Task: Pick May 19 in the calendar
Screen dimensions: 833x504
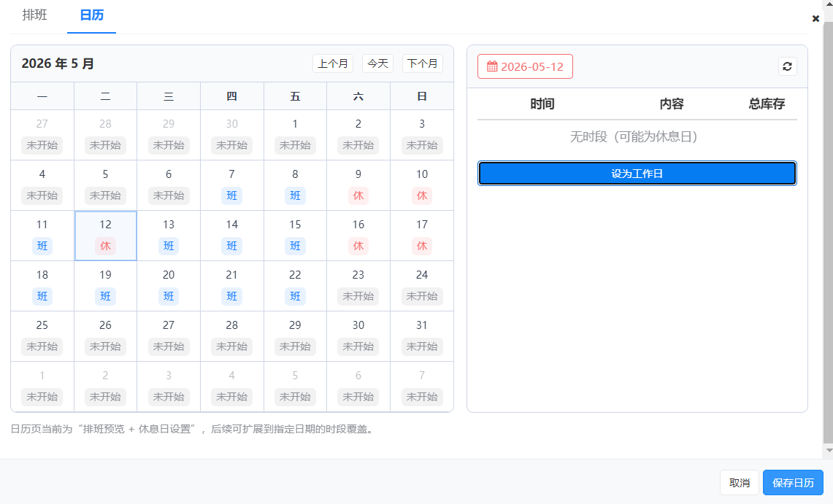Action: click(106, 286)
